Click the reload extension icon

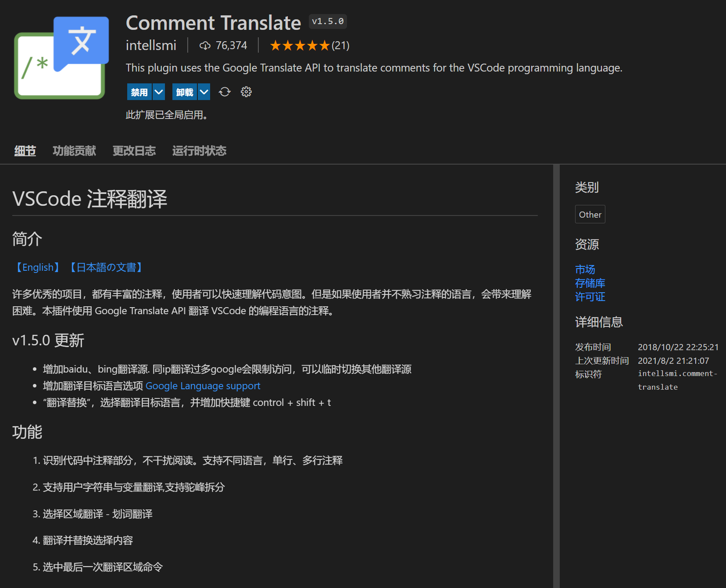click(225, 92)
